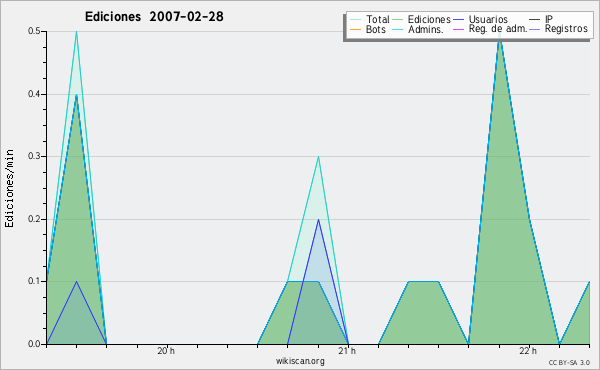
Task: Click the 'CC BY-SA 3.0' license text
Action: pyautogui.click(x=569, y=363)
